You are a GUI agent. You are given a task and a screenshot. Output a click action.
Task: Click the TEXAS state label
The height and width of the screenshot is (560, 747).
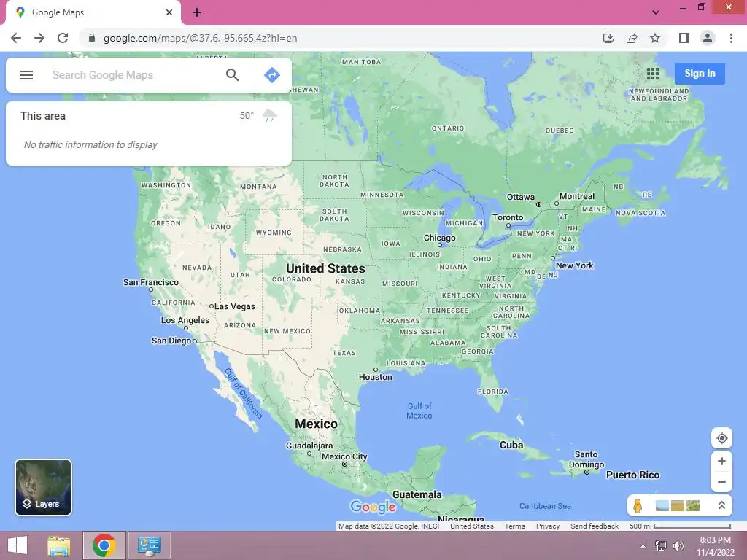pos(344,353)
